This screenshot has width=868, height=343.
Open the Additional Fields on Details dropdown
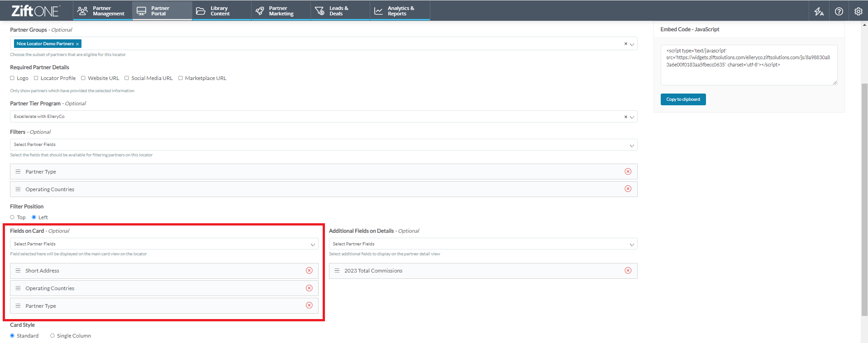click(483, 244)
